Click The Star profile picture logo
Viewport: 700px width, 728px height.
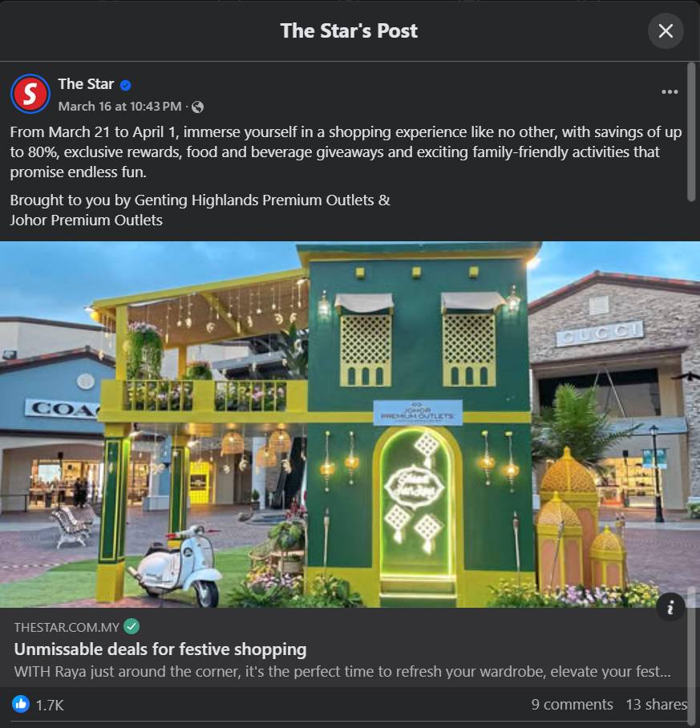pos(30,94)
